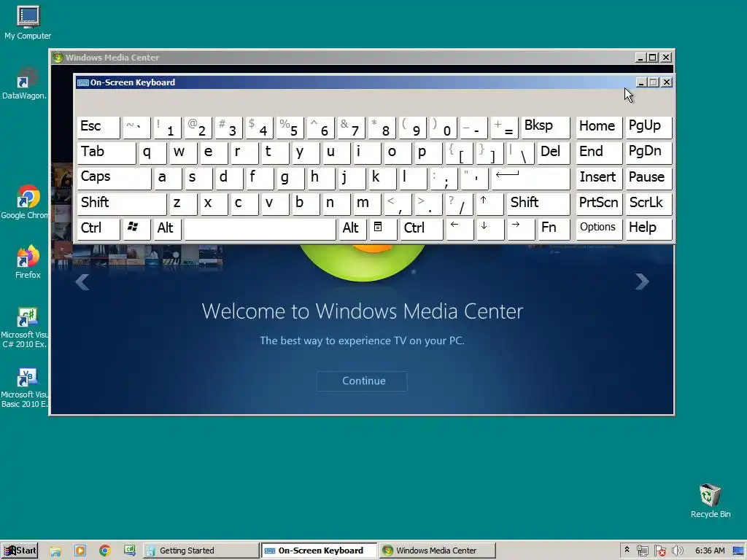Image resolution: width=747 pixels, height=560 pixels.
Task: Launch Google Chrome desktop shortcut
Action: point(25,202)
